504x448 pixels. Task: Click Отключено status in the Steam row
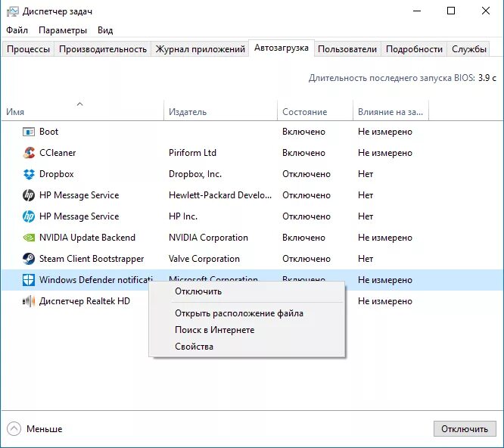tap(306, 259)
